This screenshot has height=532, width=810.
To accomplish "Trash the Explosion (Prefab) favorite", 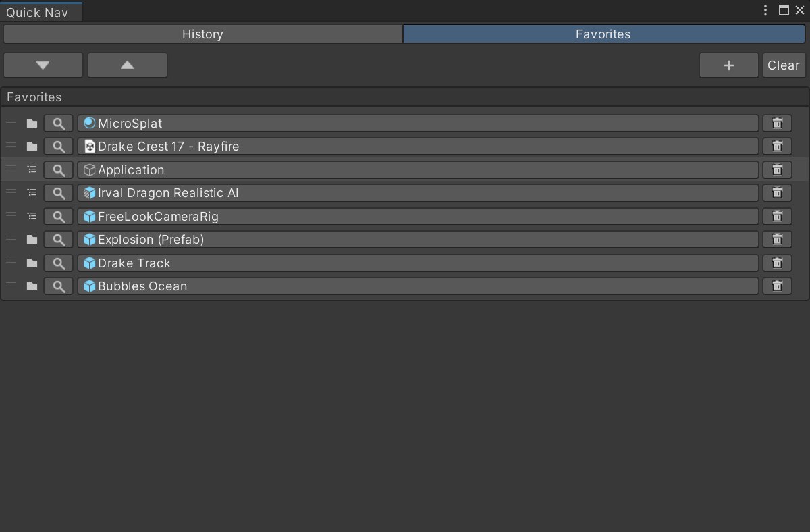I will pyautogui.click(x=777, y=240).
